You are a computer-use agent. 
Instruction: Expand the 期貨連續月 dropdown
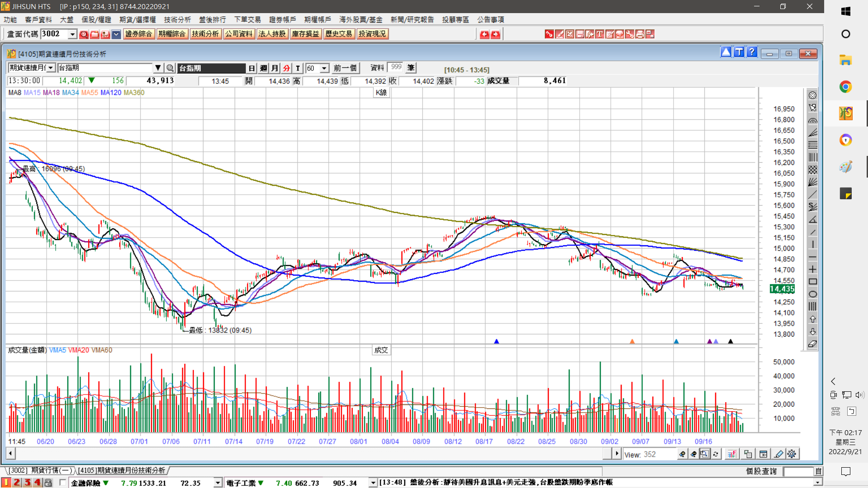tap(51, 68)
